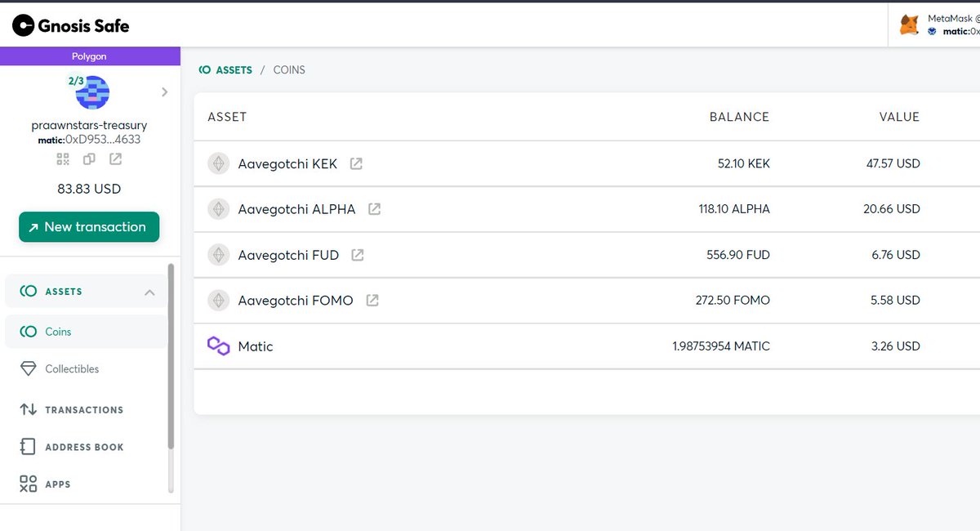This screenshot has height=531, width=980.
Task: Show the safe QR code icon
Action: pos(64,158)
